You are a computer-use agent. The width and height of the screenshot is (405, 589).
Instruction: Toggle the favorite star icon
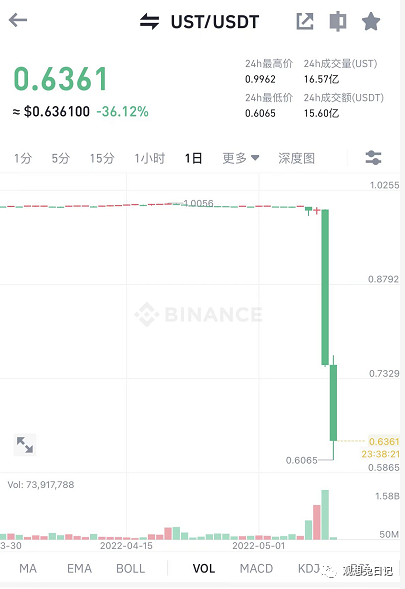371,21
